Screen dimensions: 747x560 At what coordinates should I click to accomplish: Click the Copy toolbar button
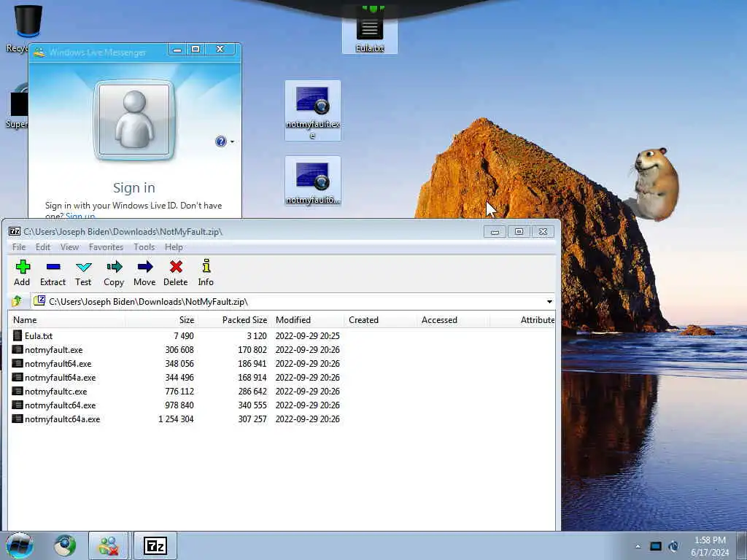(x=114, y=273)
